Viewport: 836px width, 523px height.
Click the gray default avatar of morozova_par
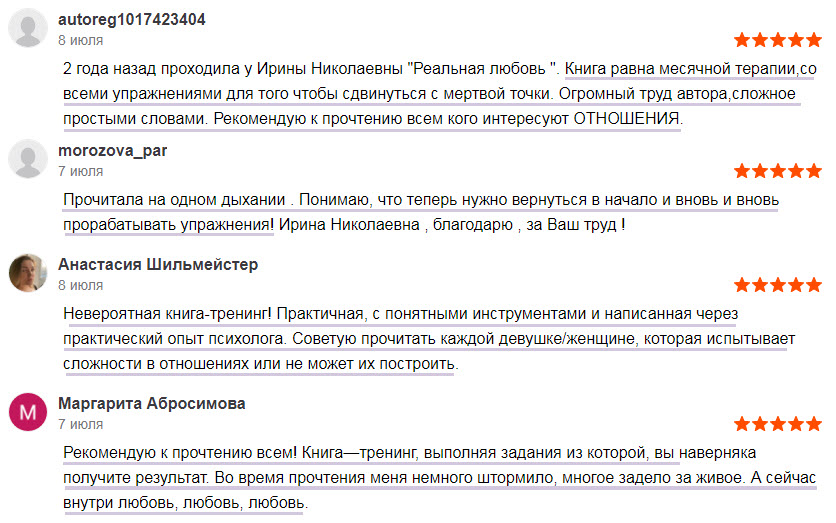(x=28, y=160)
